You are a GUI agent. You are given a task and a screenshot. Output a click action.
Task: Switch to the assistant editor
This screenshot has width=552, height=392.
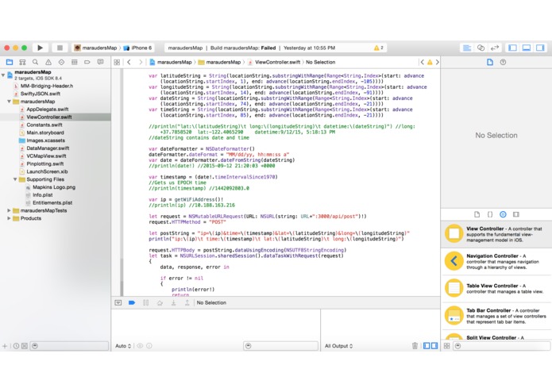481,48
